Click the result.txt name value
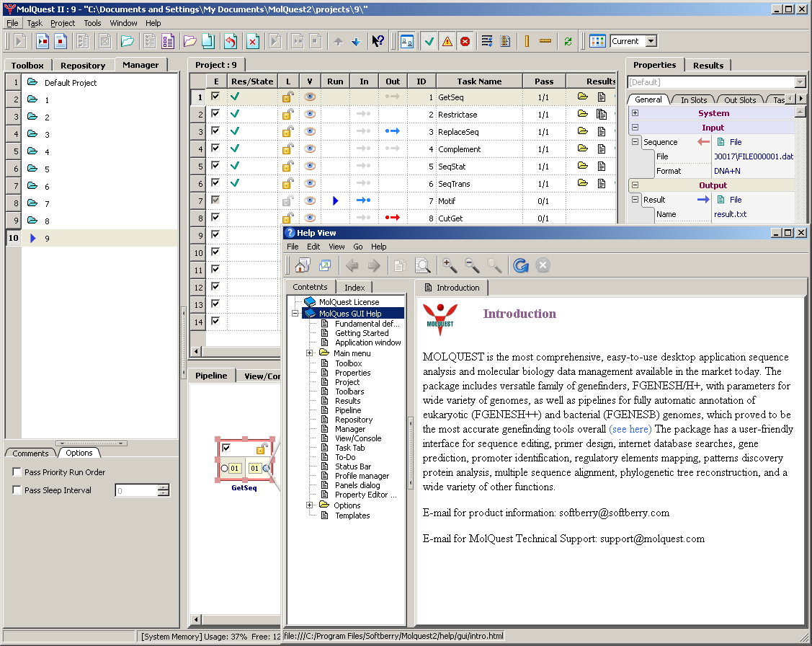 pos(730,214)
